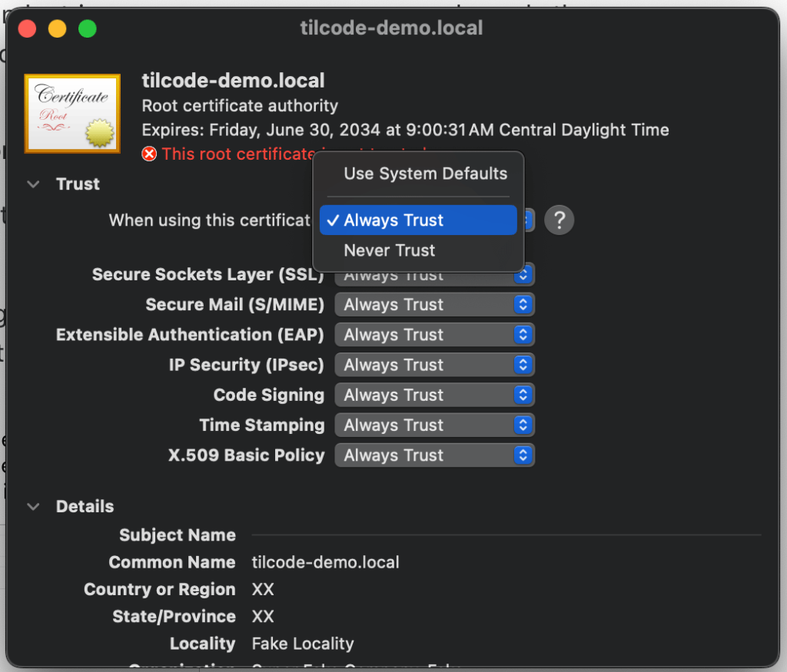This screenshot has width=787, height=672.
Task: Open Time Stamping trust dropdown
Action: pyautogui.click(x=435, y=425)
